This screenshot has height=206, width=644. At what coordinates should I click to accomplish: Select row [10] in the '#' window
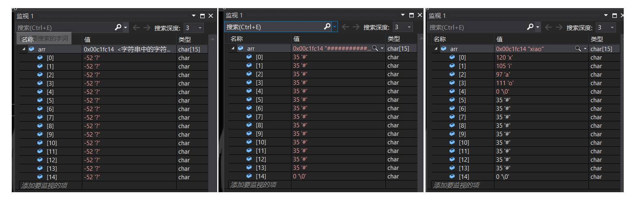323,142
